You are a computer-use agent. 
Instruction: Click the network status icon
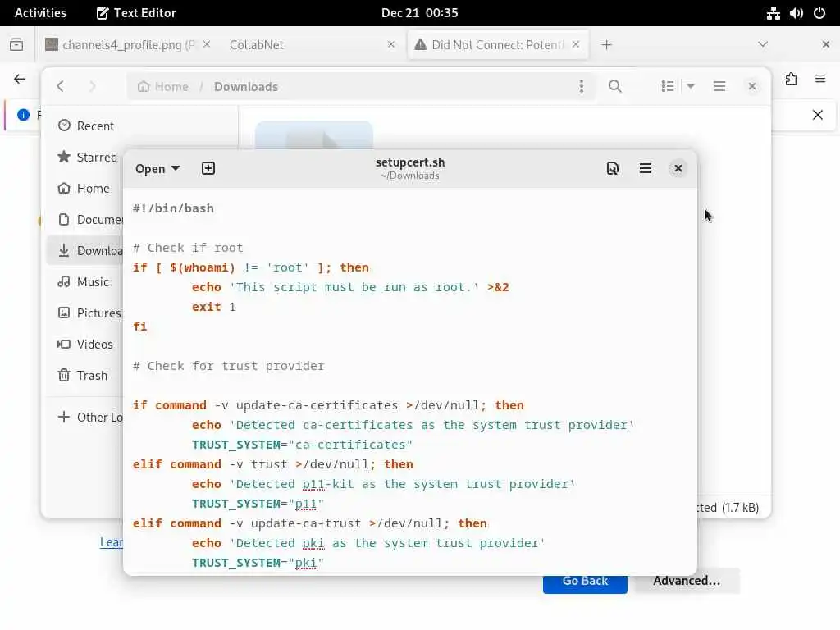[x=773, y=13]
